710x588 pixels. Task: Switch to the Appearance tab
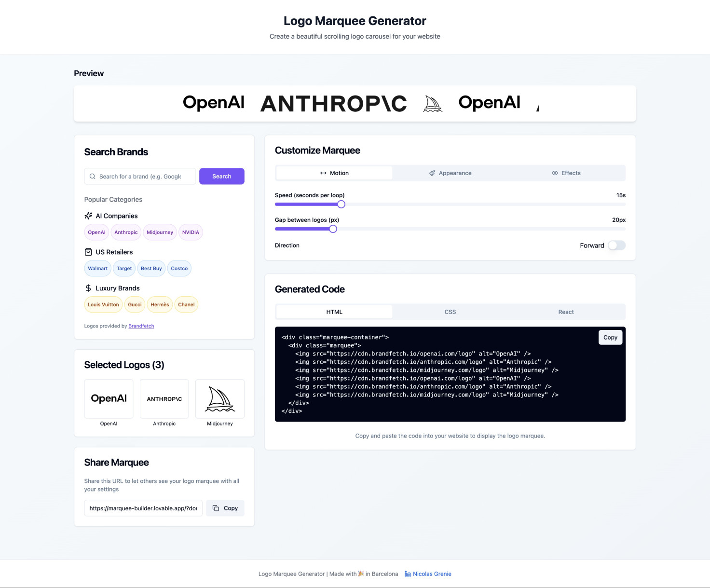coord(450,173)
